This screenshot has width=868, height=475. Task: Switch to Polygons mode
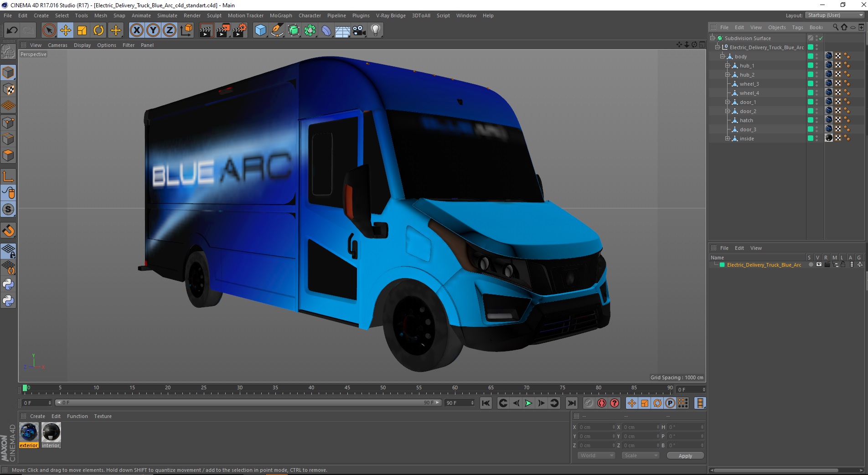coord(8,155)
